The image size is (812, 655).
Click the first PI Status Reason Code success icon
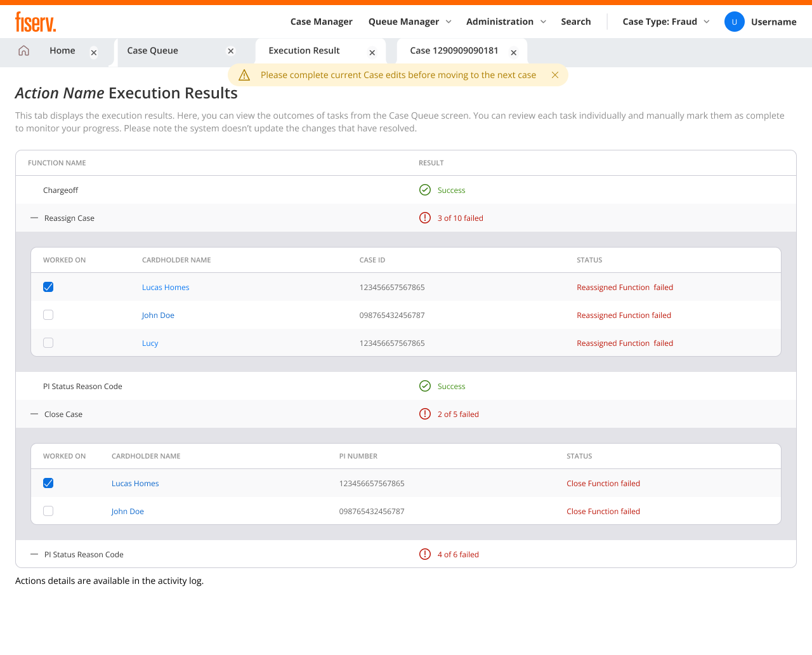tap(425, 386)
